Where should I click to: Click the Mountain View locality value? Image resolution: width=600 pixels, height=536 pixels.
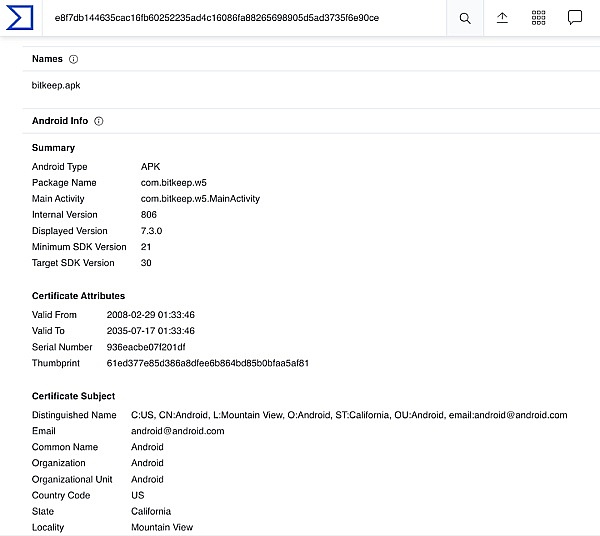click(x=162, y=527)
